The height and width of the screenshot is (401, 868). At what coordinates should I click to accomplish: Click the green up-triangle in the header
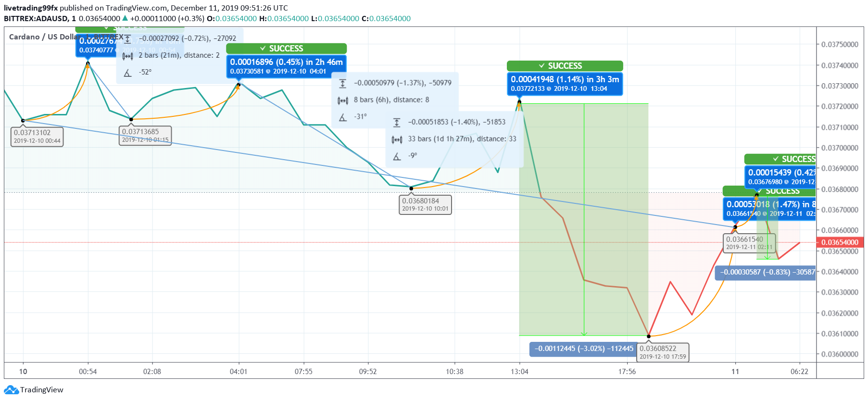125,18
